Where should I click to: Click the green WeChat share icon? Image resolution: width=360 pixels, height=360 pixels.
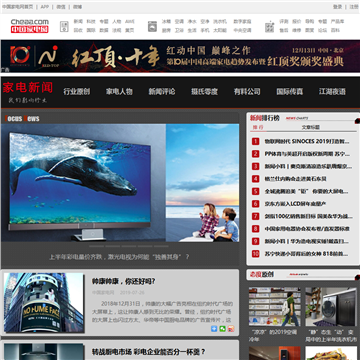(x=222, y=329)
